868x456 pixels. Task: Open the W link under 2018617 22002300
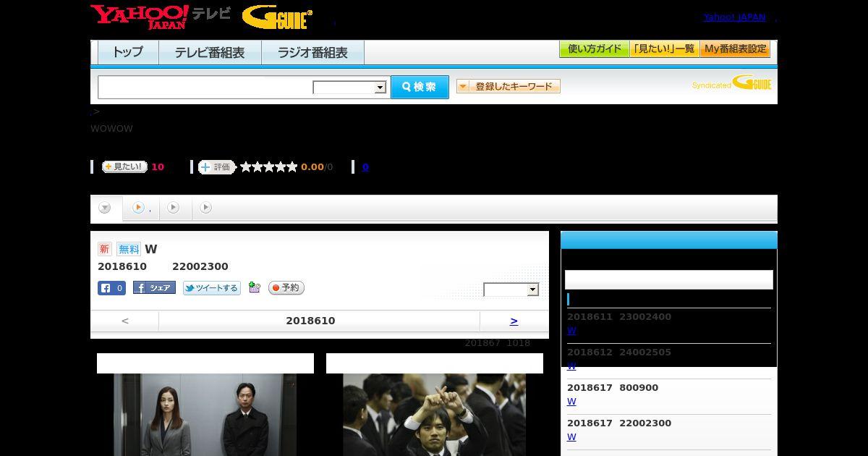571,437
